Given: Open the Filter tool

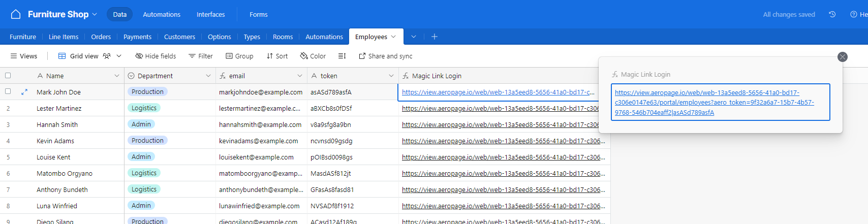Looking at the screenshot, I should click(201, 56).
